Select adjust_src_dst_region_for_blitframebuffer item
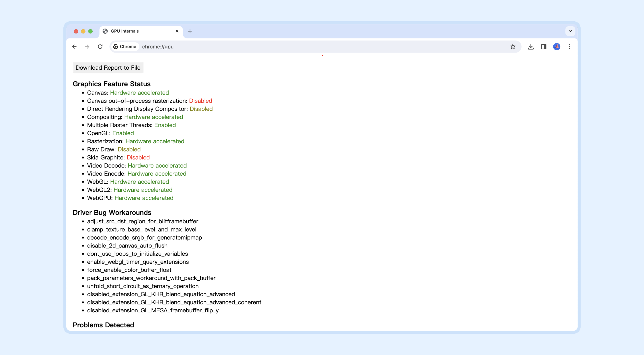The image size is (644, 355). coord(142,221)
